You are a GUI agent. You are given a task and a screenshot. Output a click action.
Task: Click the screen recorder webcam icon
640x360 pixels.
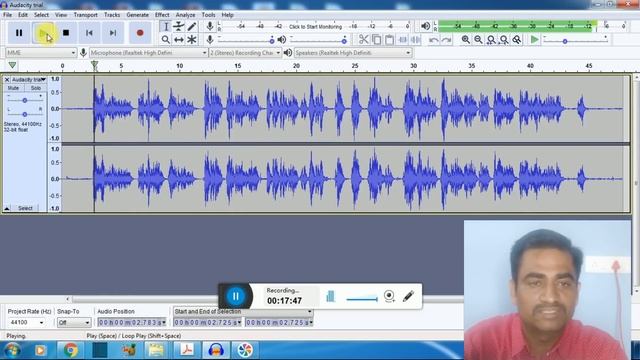[x=389, y=296]
